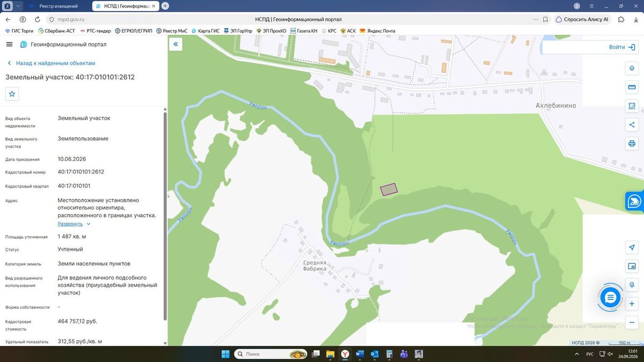This screenshot has height=362, width=644.
Task: Expand the full address with Развернуть
Action: (74, 224)
